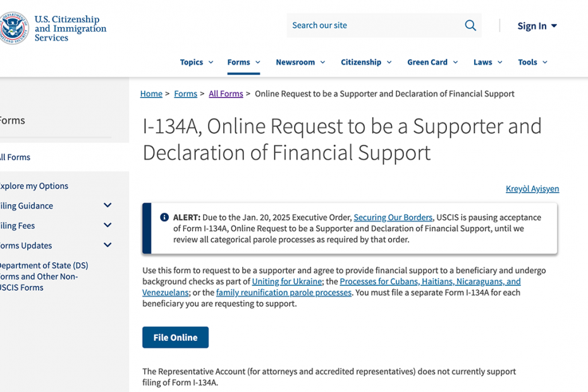
Task: Switch to Kreyòl Ayisyen language
Action: [532, 188]
